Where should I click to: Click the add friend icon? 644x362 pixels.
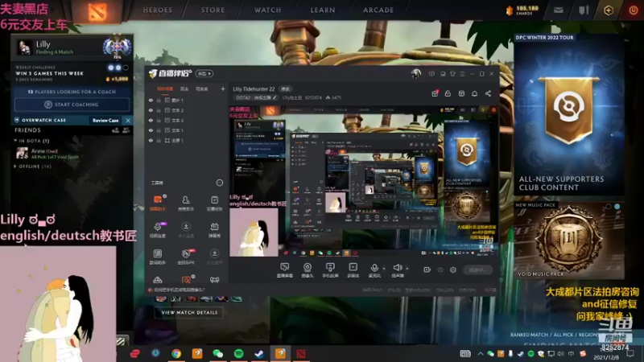[115, 130]
